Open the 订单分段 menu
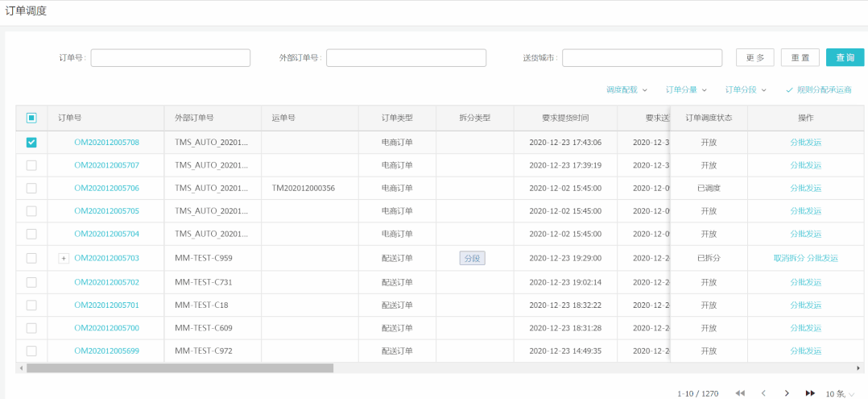Viewport: 868px width, 399px height. [x=746, y=89]
